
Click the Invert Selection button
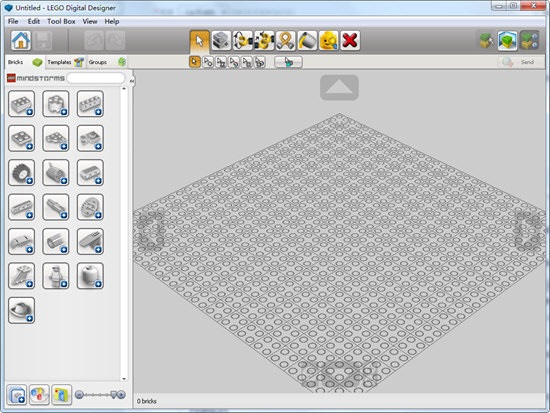(x=288, y=62)
